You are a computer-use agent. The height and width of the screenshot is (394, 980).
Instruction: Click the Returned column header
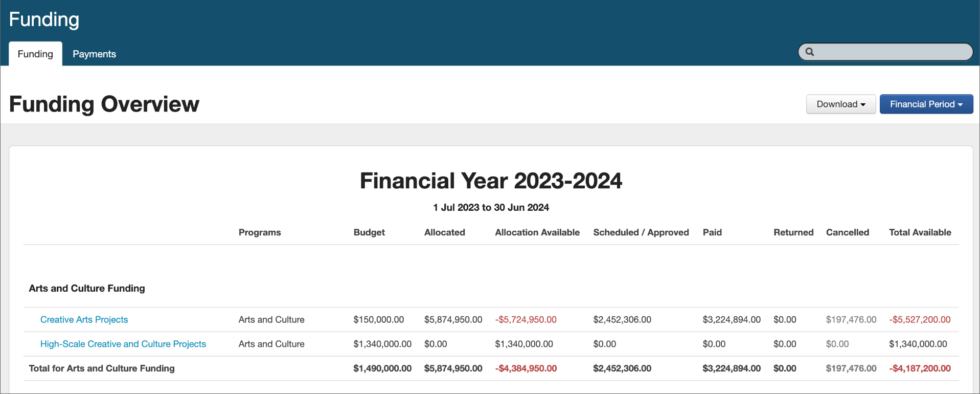click(793, 232)
